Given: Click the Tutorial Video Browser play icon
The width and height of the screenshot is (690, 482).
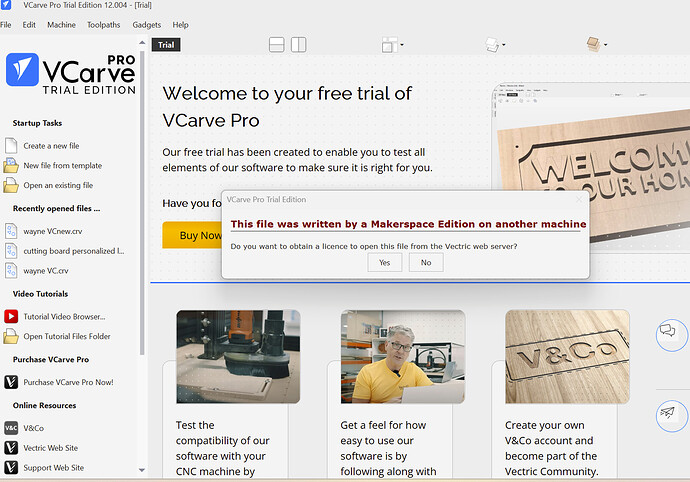Looking at the screenshot, I should [11, 316].
